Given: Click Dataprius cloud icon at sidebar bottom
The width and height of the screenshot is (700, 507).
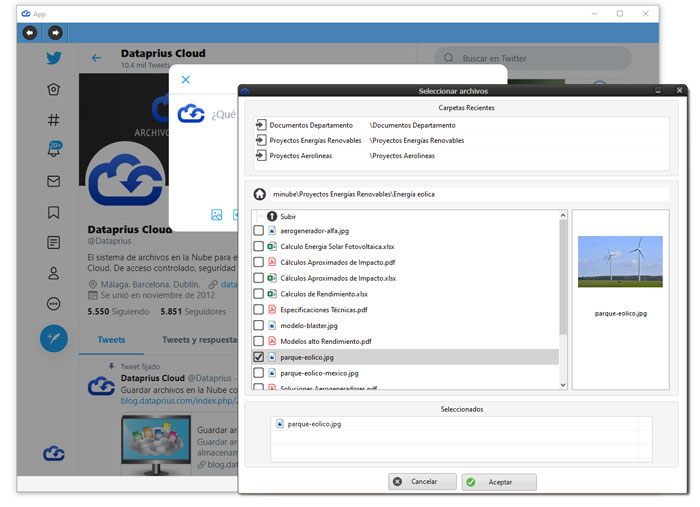Looking at the screenshot, I should click(54, 453).
